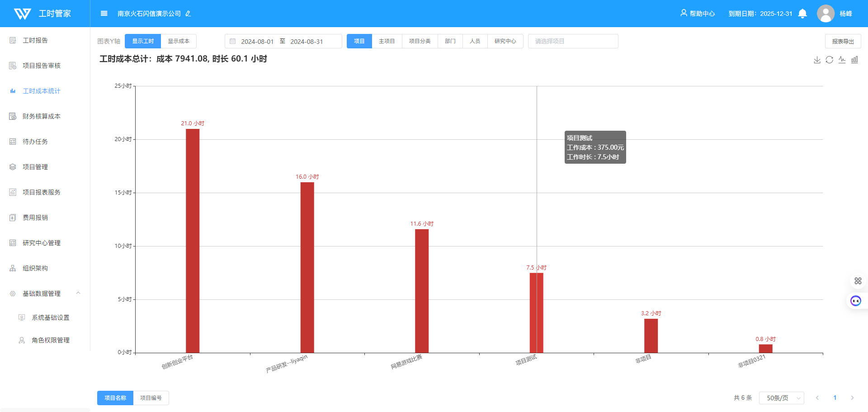
Task: Open 帮助中心 help center
Action: 698,14
